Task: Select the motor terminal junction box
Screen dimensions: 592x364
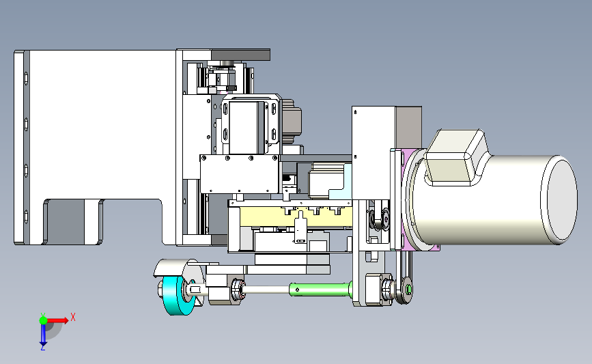Action: coord(457,158)
